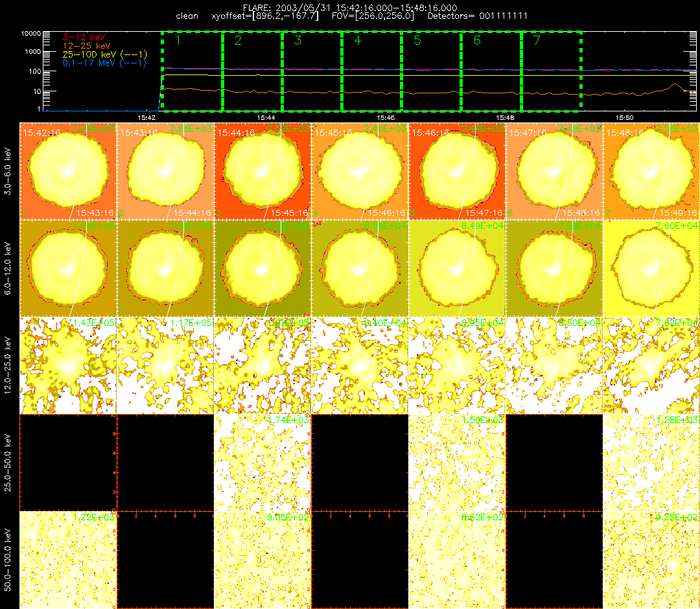Viewport: 700px width, 609px height.
Task: Click the '2.86E+03' value in the top row
Action: tap(191, 128)
